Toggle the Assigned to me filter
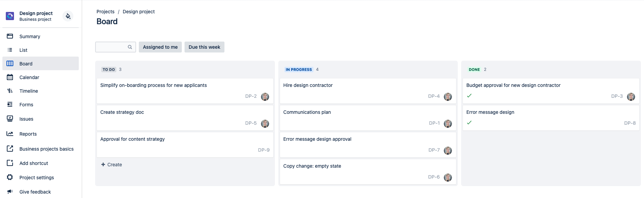 (160, 47)
